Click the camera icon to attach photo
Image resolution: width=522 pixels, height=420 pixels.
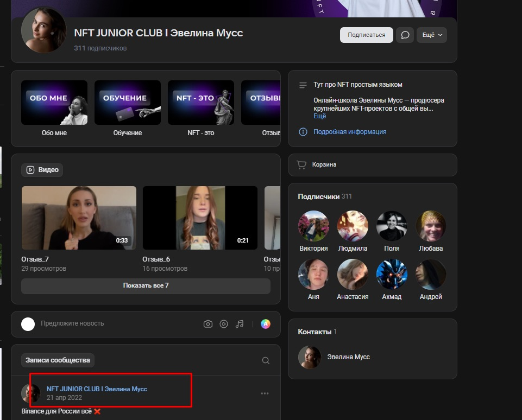point(207,324)
